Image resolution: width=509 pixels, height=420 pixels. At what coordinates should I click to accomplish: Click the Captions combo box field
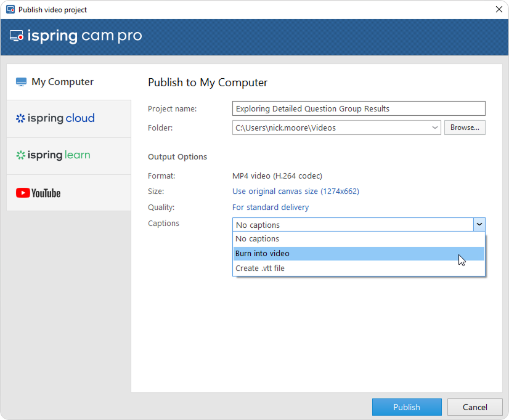(x=352, y=225)
